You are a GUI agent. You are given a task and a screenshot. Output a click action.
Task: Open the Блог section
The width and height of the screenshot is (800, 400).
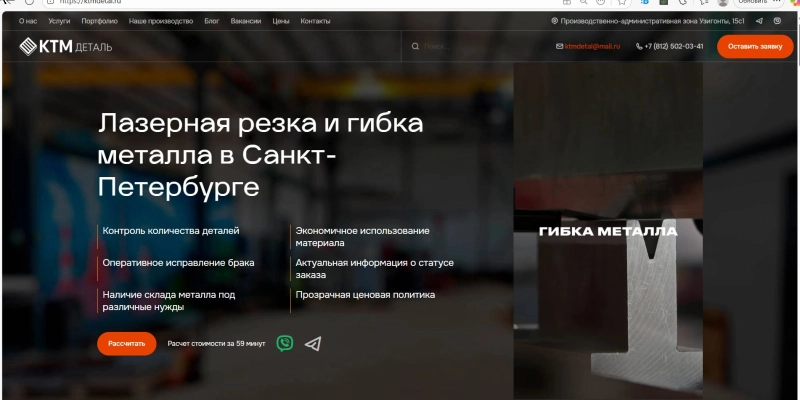(x=212, y=20)
